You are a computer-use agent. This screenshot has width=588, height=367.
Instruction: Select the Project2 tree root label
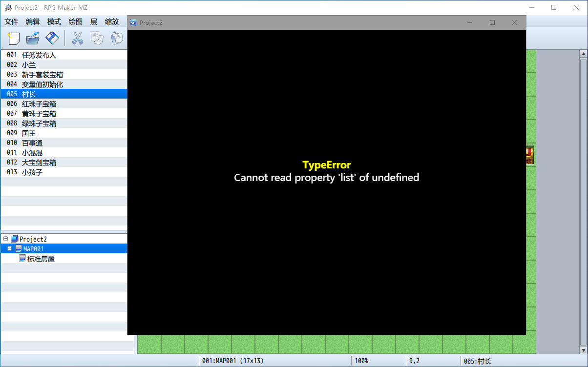click(33, 239)
